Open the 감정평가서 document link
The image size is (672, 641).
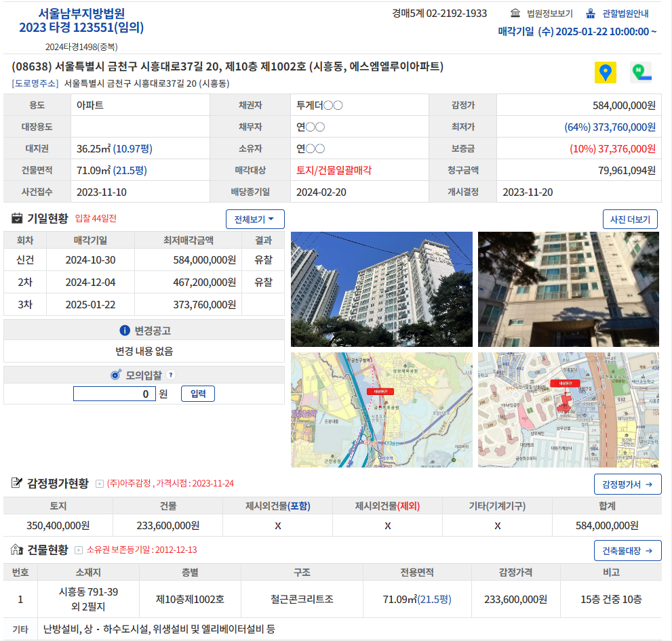click(x=627, y=484)
